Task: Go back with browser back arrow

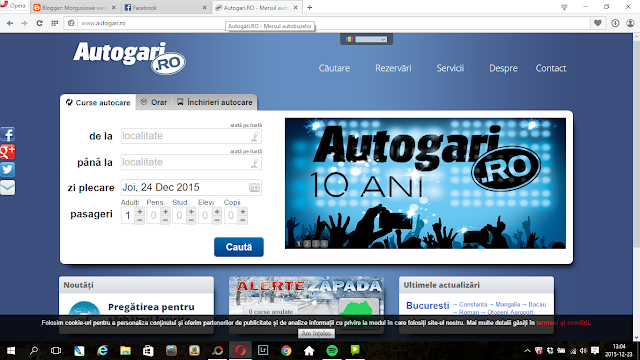Action: 10,23
